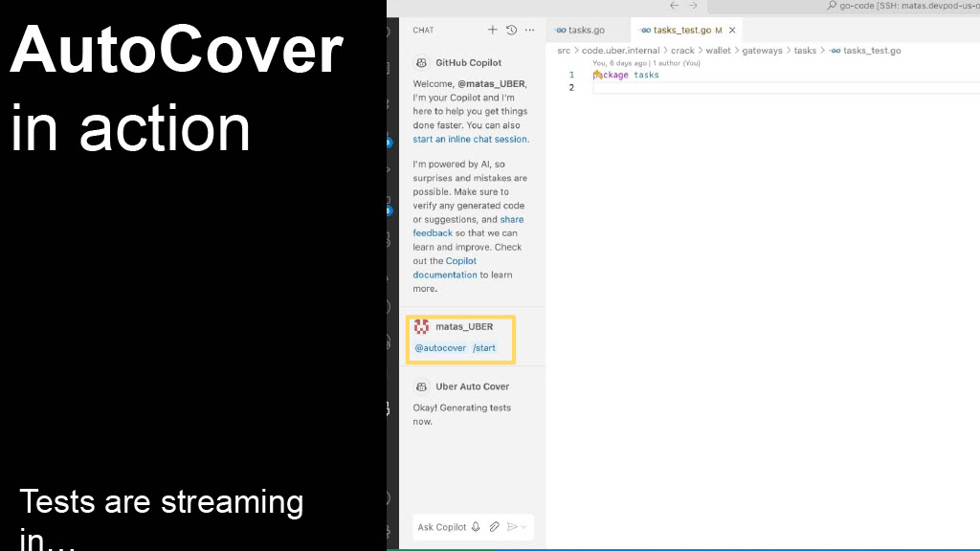
Task: Open Copilot documentation link
Action: click(x=445, y=268)
